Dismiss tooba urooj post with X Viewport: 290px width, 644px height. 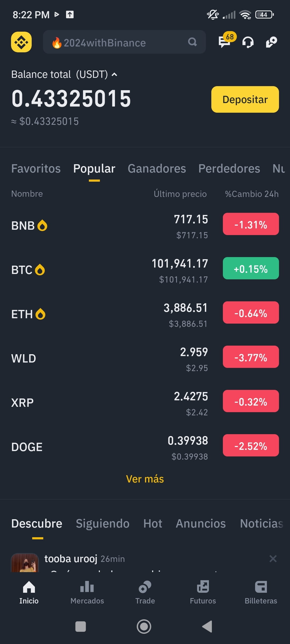(x=273, y=559)
